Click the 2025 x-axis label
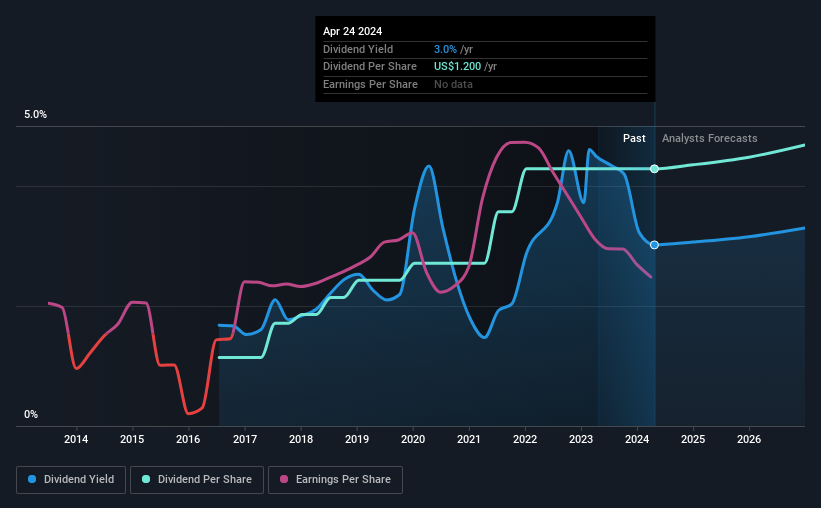Viewport: 821px width, 508px height. tap(693, 439)
